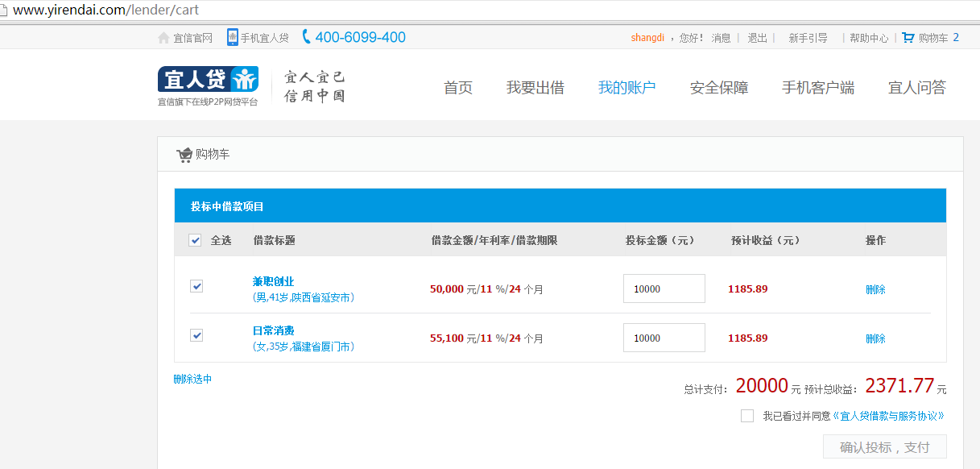Click the 确认投标，支付 button

885,447
